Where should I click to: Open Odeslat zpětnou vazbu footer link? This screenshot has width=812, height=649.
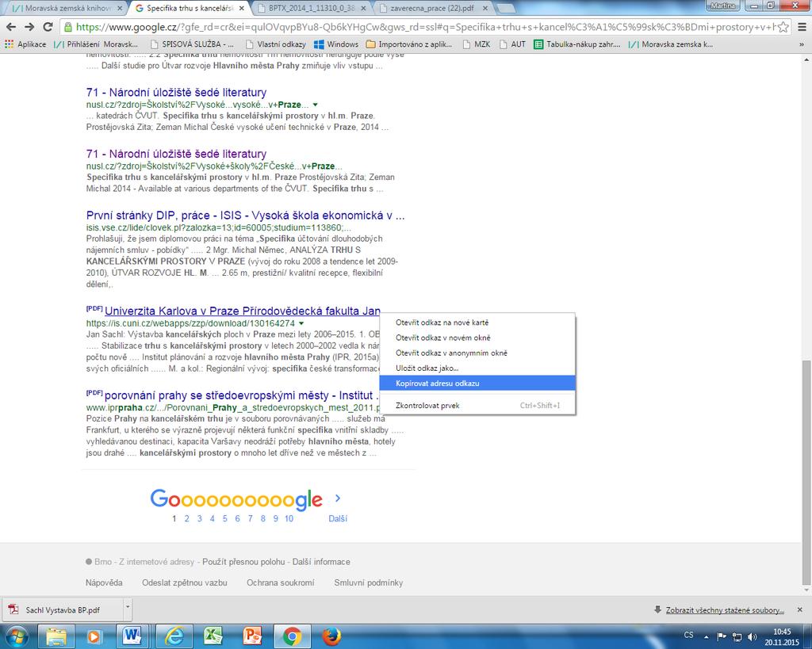click(184, 582)
